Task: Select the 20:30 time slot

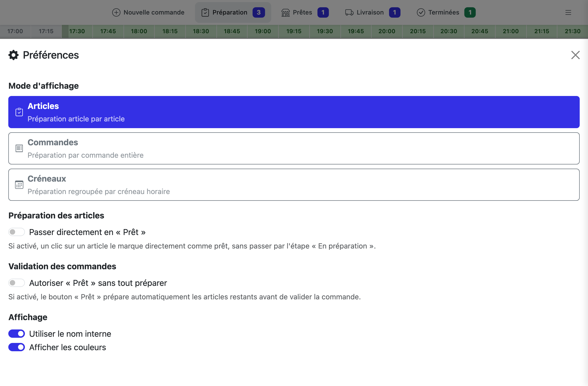Action: point(449,31)
